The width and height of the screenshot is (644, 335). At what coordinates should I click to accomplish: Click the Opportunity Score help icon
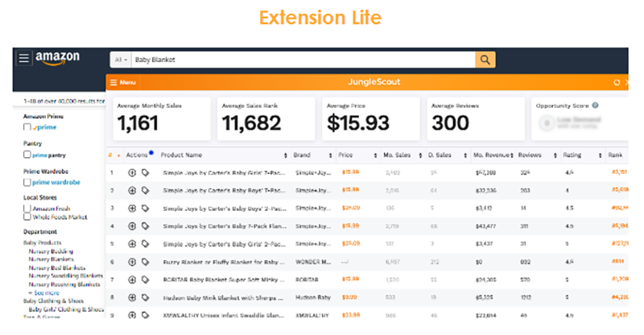(595, 105)
